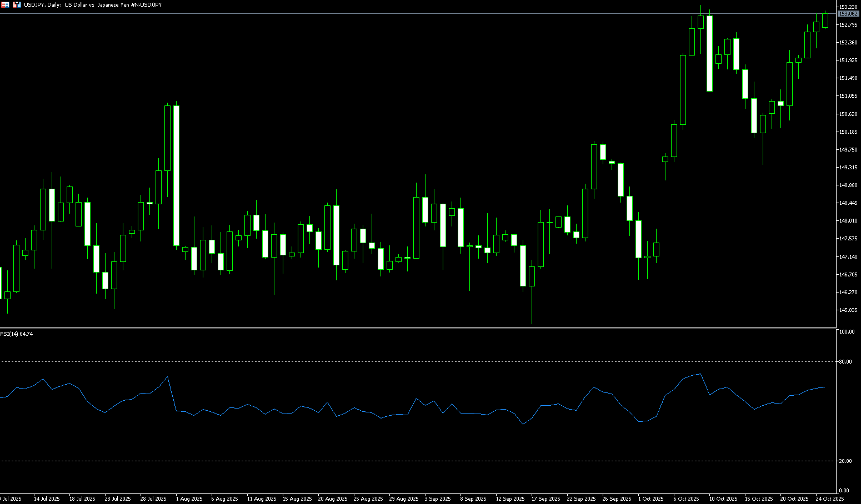Click the 100.00 label on RSI scale
The width and height of the screenshot is (861, 504).
coord(847,332)
